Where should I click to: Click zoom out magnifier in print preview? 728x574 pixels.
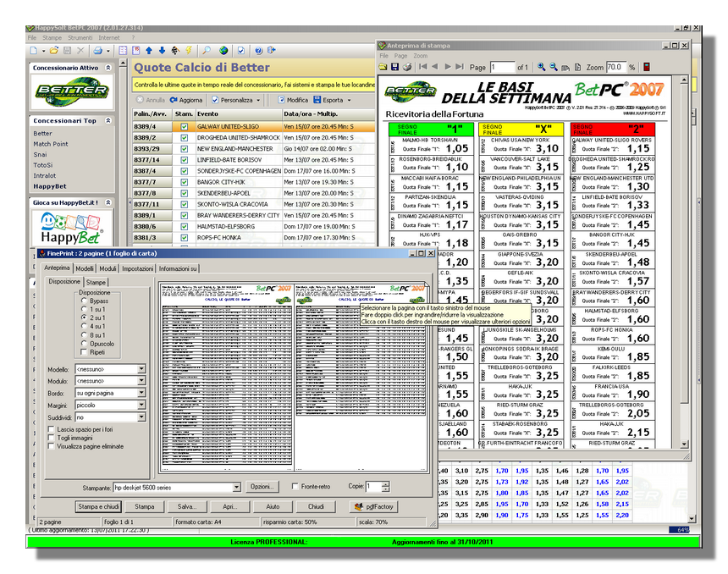[x=554, y=67]
